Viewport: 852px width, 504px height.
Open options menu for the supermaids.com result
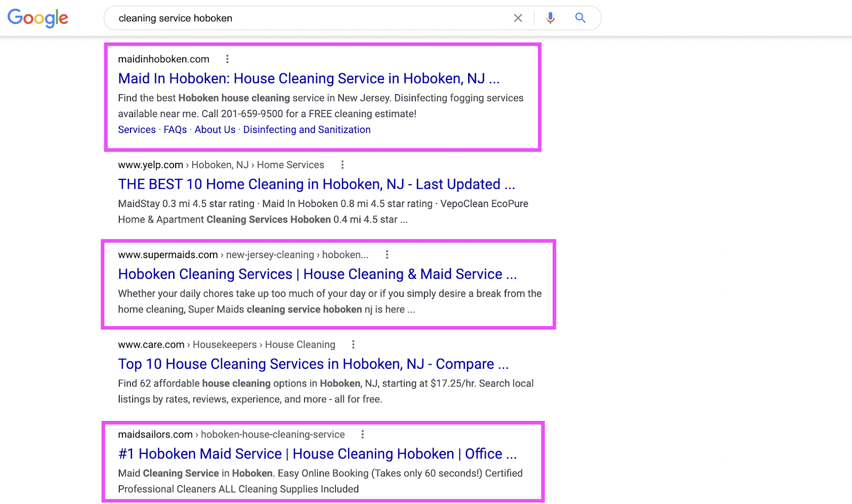[387, 255]
